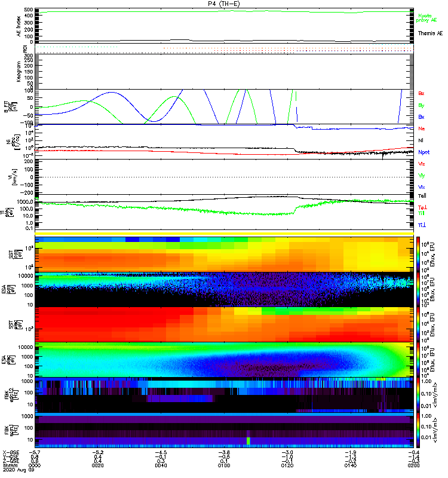Pick the blue "Npot" legend label
This screenshot has height=478, width=448.
(424, 152)
